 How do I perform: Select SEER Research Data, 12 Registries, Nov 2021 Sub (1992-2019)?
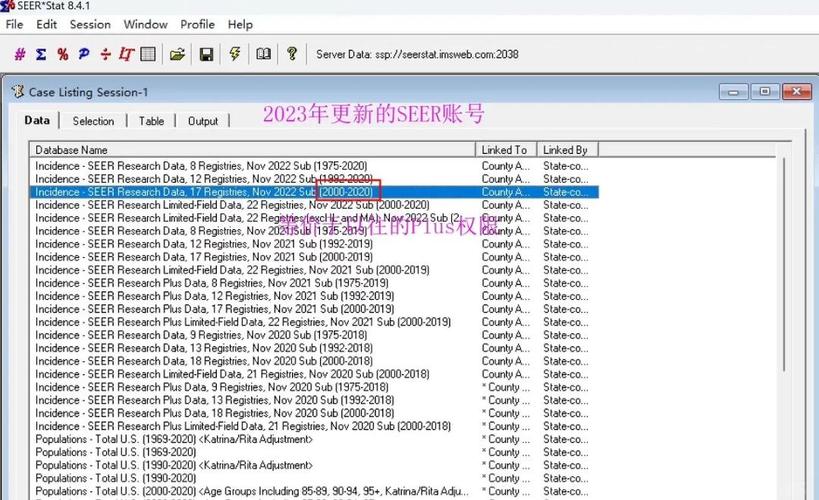coord(204,244)
